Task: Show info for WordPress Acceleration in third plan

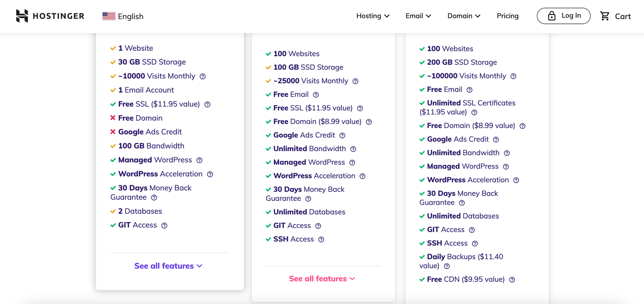Action: [x=516, y=180]
